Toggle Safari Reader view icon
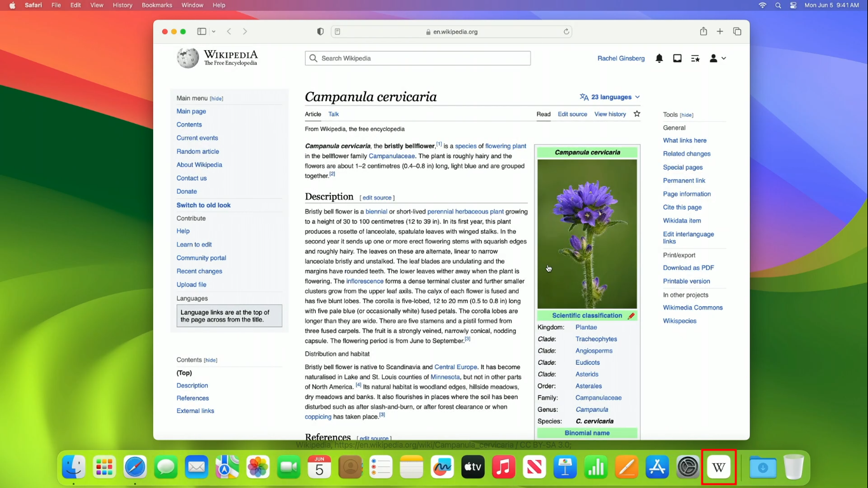The height and width of the screenshot is (488, 868). [337, 31]
